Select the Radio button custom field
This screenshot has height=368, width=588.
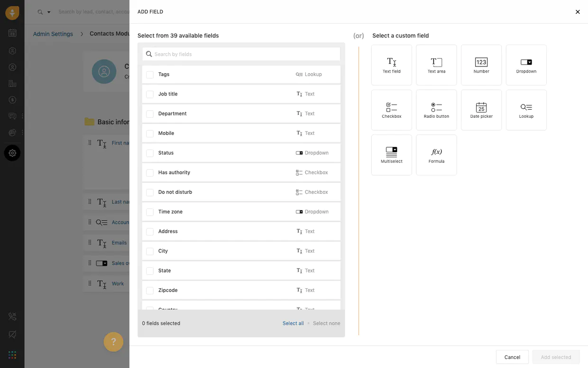click(436, 110)
